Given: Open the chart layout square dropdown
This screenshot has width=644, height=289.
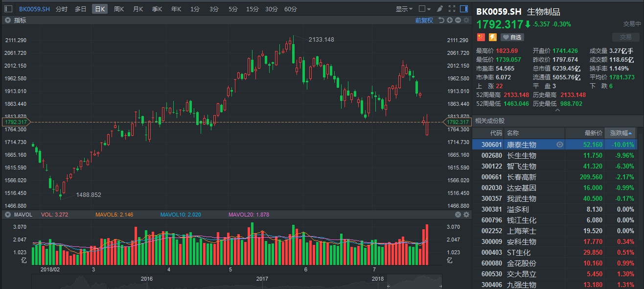Looking at the screenshot, I should [x=425, y=9].
